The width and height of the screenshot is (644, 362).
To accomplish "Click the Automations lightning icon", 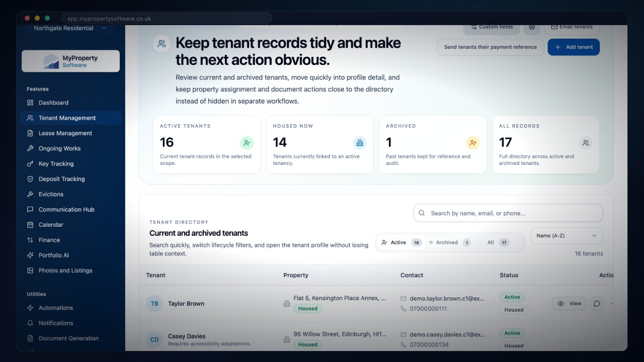I will (30, 308).
